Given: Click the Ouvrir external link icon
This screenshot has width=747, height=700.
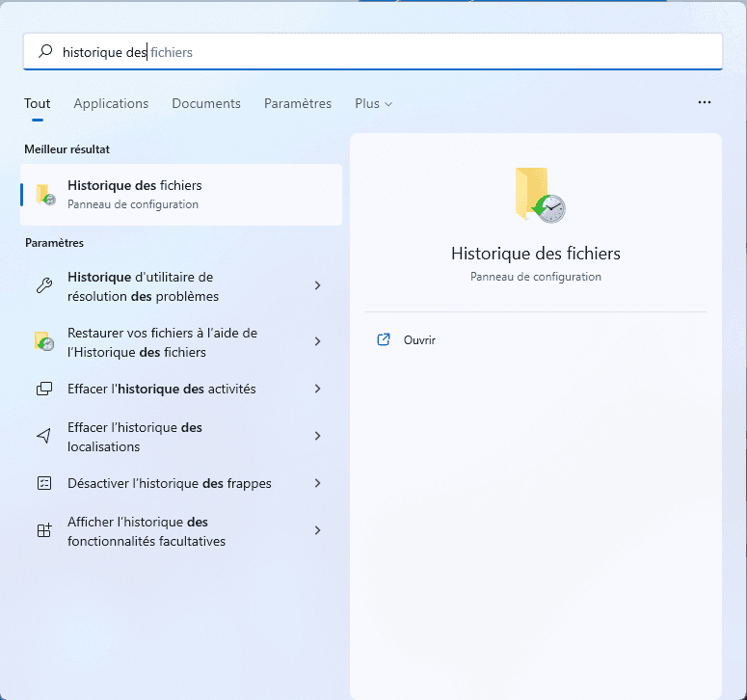Looking at the screenshot, I should 384,340.
